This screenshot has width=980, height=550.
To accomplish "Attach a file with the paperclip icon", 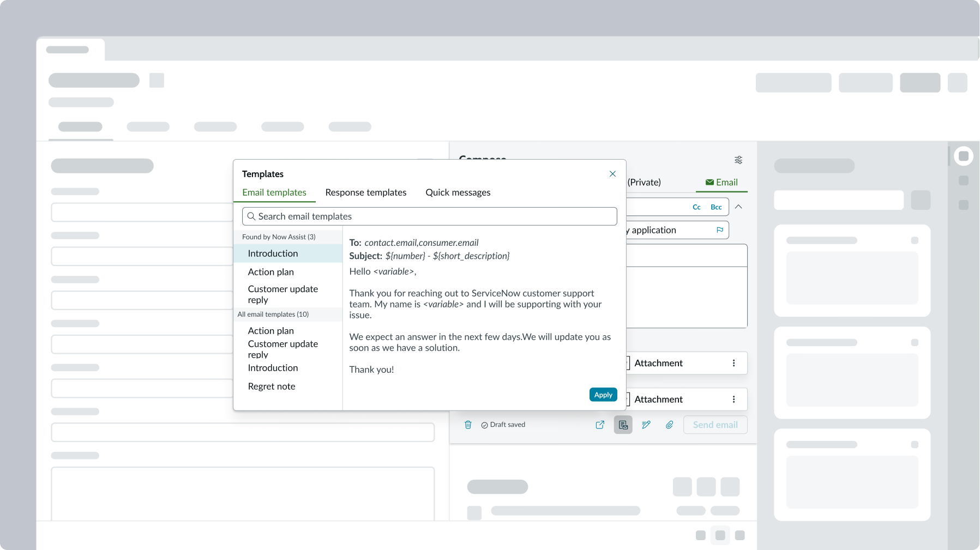I will point(669,425).
